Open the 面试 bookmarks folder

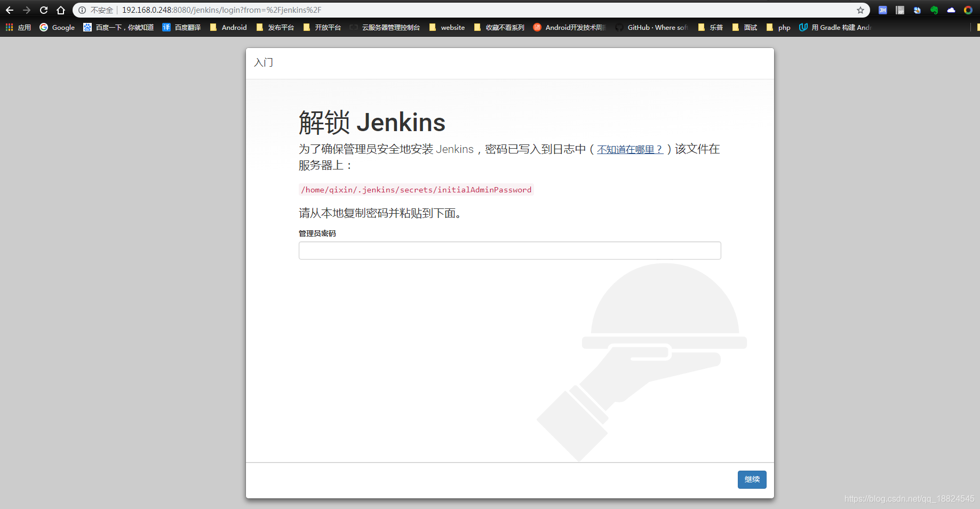[x=745, y=27]
